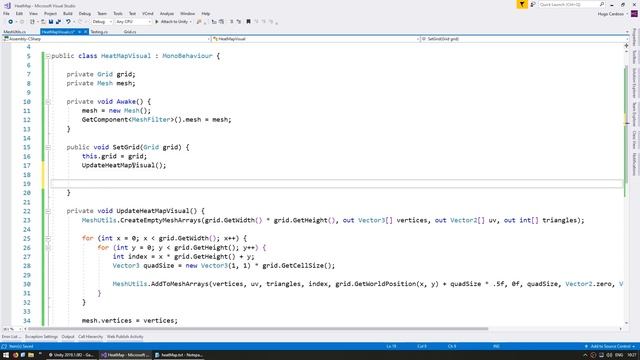Click the comment selection toolbar icon

(232, 22)
